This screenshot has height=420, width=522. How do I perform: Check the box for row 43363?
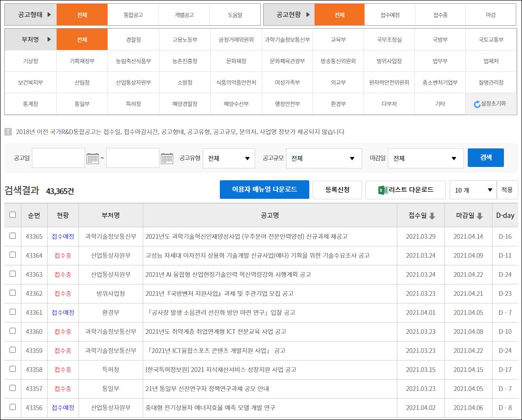[13, 273]
